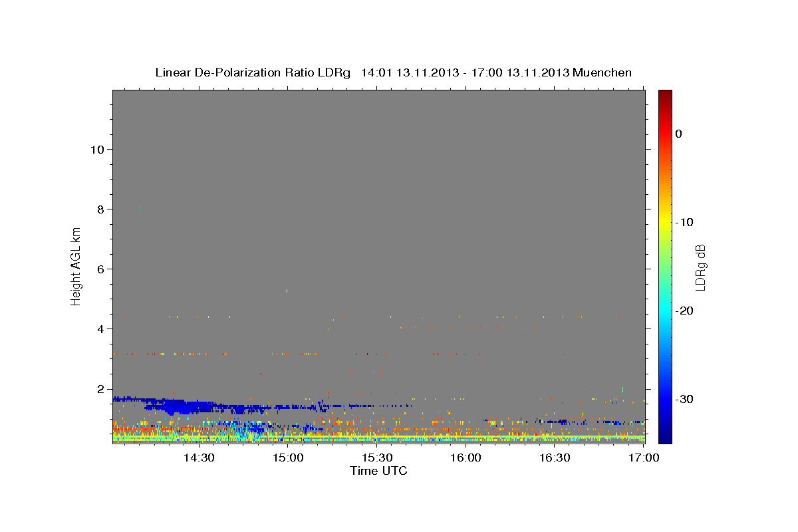
Task: Click the height tick label 2
Action: click(100, 388)
